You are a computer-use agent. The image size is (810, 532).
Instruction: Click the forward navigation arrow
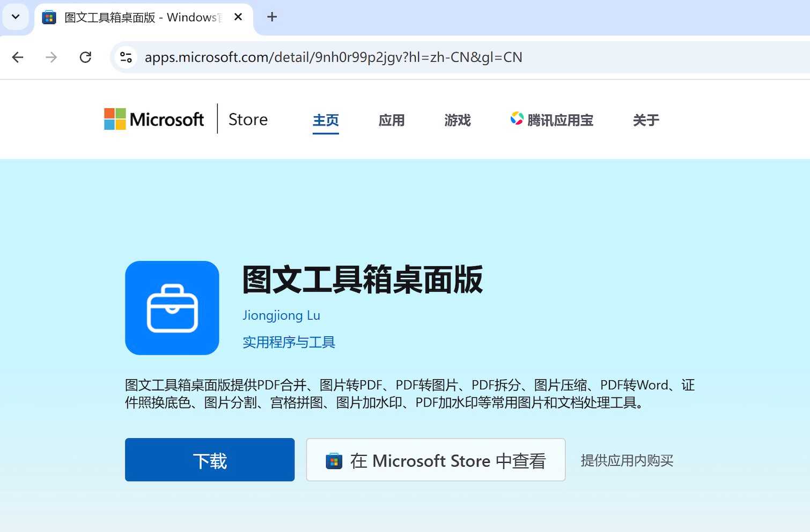point(51,57)
